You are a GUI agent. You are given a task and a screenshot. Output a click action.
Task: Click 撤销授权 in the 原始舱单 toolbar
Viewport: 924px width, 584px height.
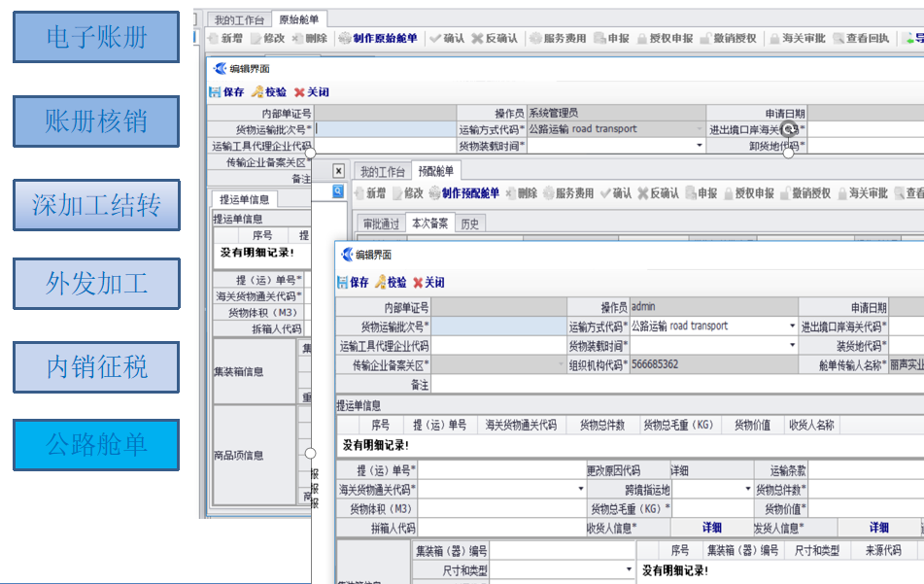pos(729,38)
